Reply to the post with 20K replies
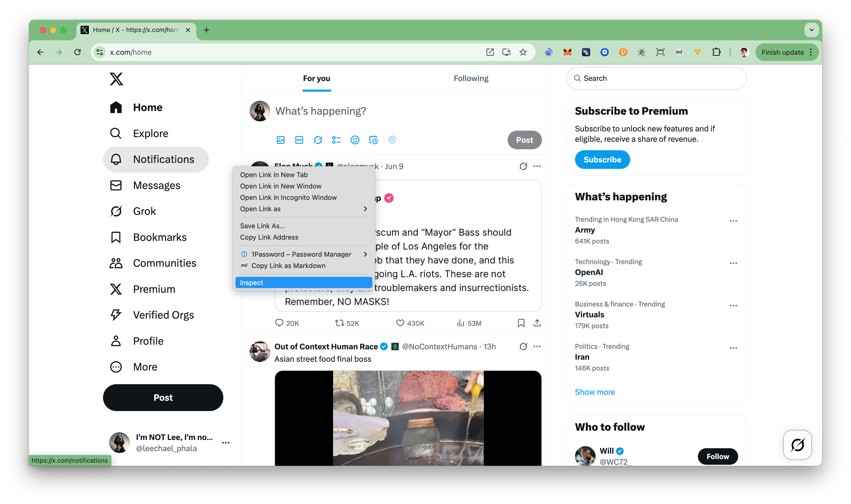 287,323
